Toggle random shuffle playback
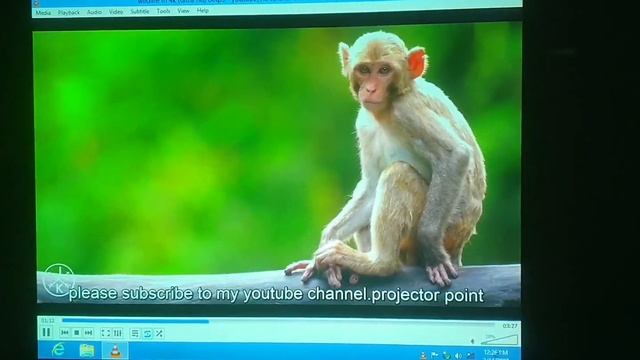Image resolution: width=640 pixels, height=360 pixels. tap(159, 333)
